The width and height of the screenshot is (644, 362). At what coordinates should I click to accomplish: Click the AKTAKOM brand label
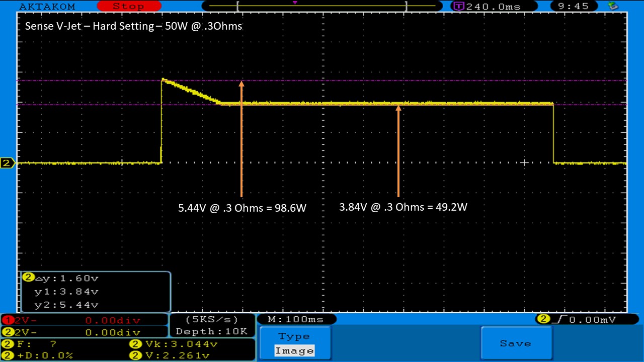[47, 7]
